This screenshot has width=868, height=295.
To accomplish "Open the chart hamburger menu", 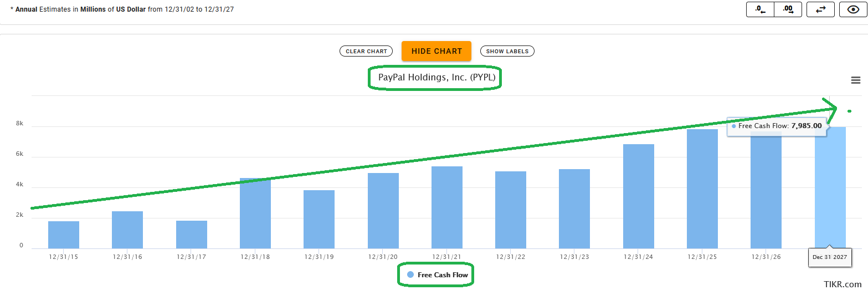I will click(x=855, y=80).
